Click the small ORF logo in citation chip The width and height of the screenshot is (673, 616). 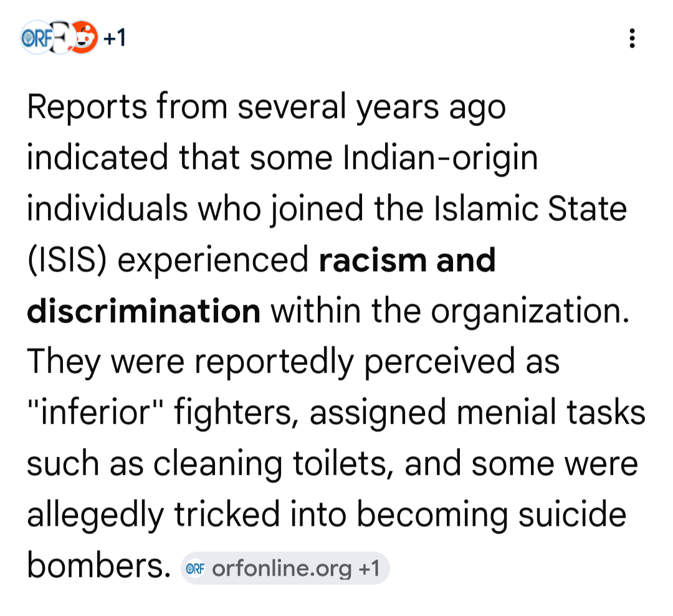pos(196,569)
